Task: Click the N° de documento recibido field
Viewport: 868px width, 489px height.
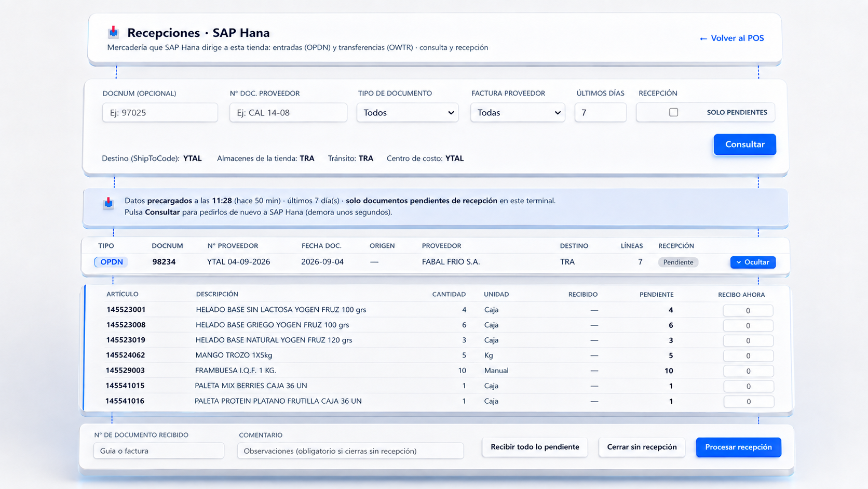Action: click(159, 451)
